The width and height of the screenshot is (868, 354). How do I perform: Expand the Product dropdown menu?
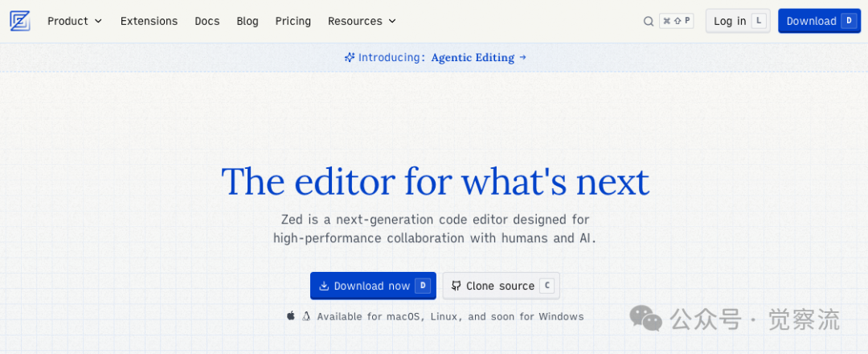(x=75, y=21)
